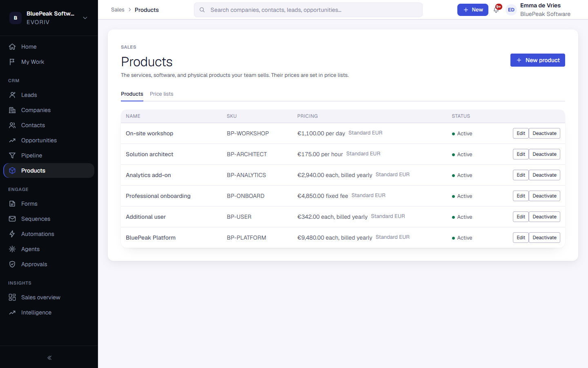The width and height of the screenshot is (588, 368).
Task: Click the New button in the top bar
Action: [473, 10]
